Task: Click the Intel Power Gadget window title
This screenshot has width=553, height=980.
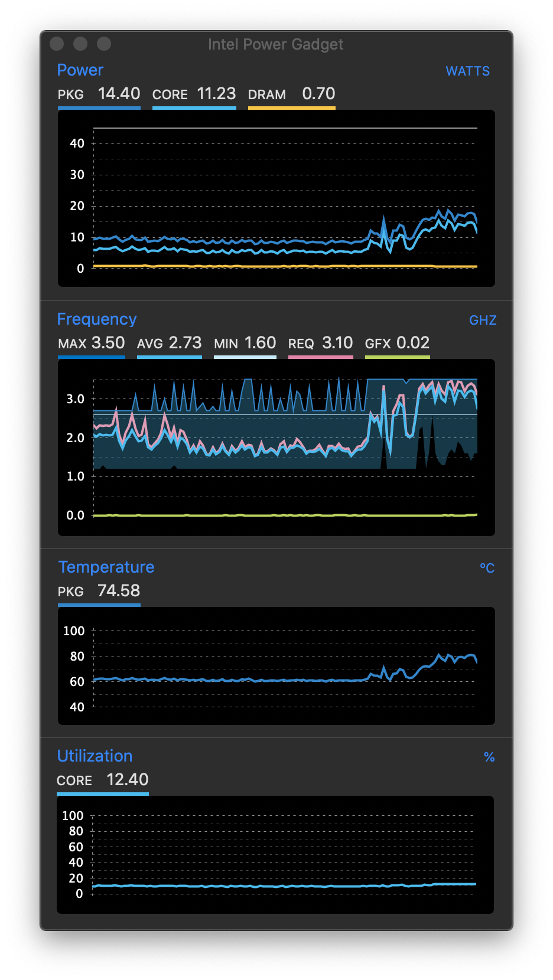Action: (x=275, y=44)
